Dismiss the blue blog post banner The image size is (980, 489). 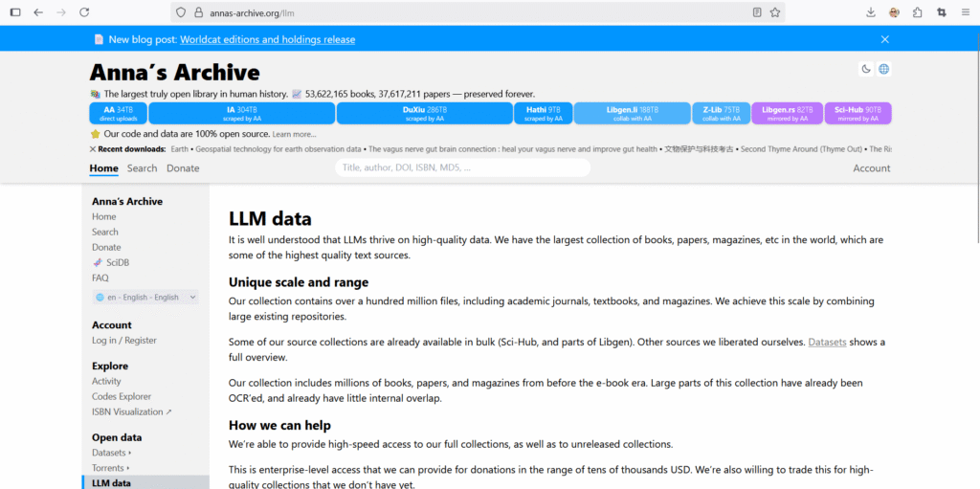tap(884, 39)
